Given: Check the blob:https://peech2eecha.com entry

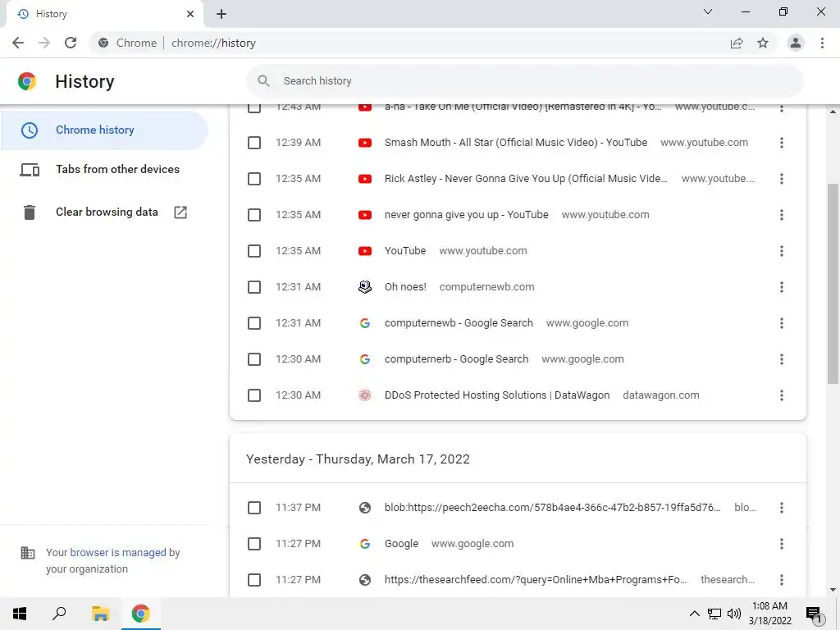Looking at the screenshot, I should pyautogui.click(x=254, y=508).
